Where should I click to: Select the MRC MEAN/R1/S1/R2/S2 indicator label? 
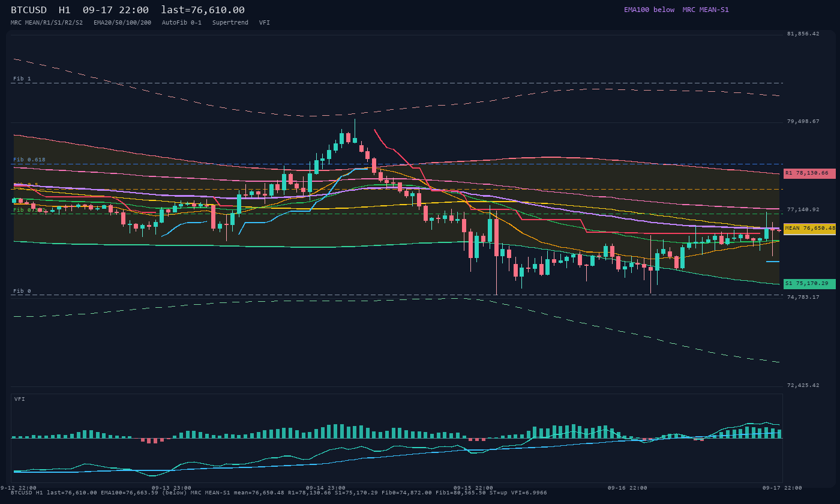click(x=47, y=23)
